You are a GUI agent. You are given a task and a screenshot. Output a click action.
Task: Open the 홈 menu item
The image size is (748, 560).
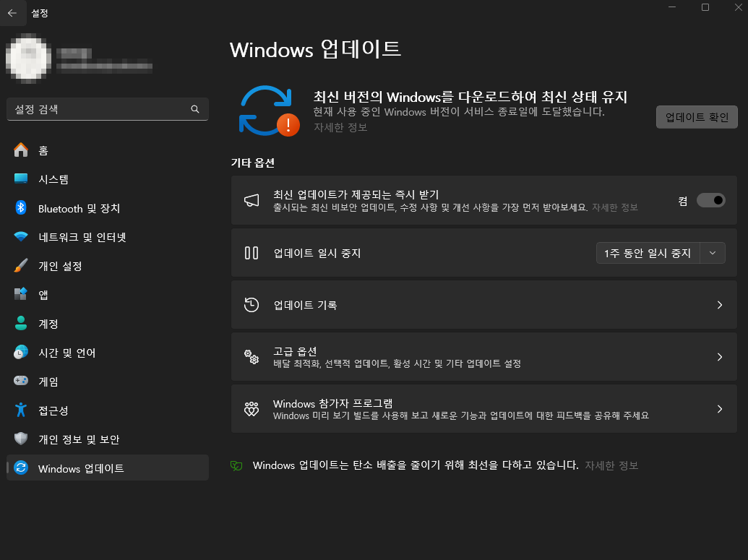108,150
